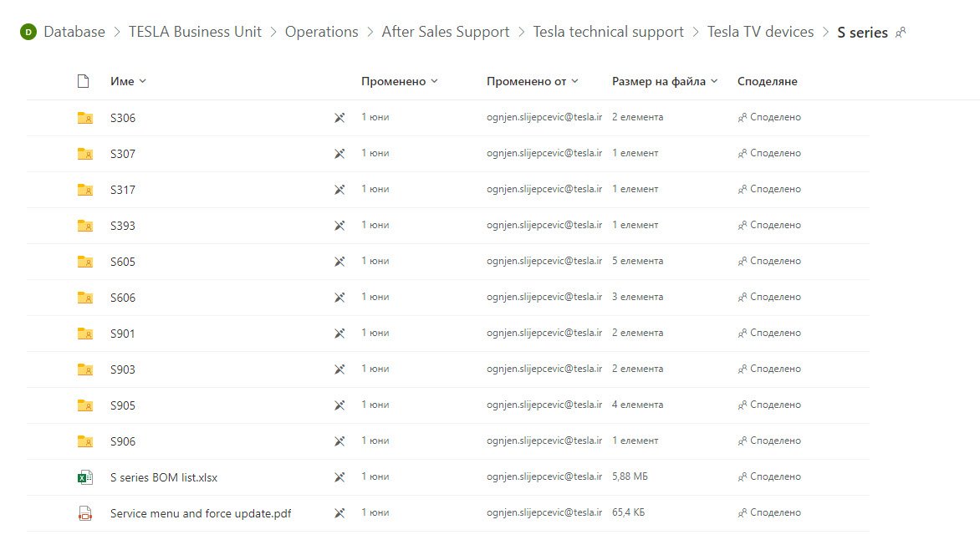
Task: Click pin icon next to S series BOM list.xlsx
Action: pyautogui.click(x=339, y=477)
